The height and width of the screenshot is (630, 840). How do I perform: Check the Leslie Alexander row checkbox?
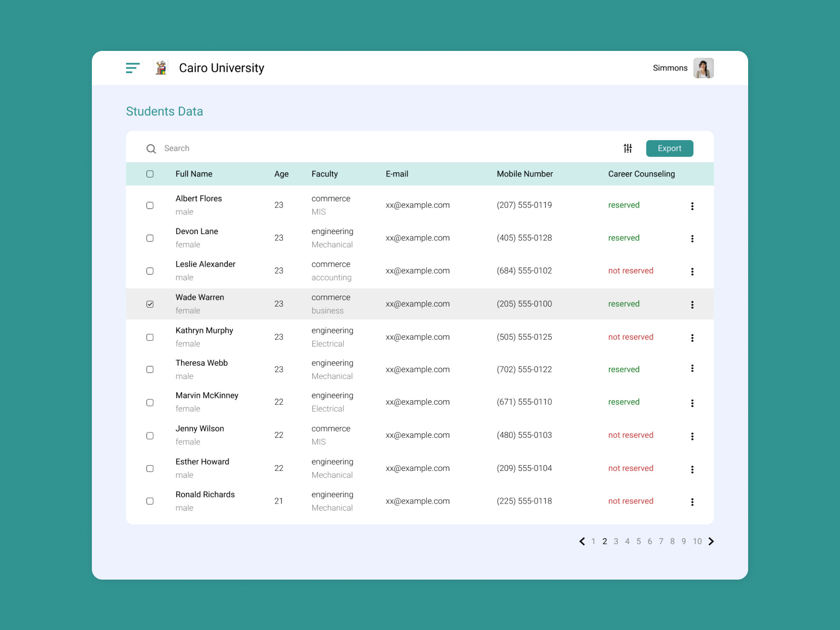(150, 271)
